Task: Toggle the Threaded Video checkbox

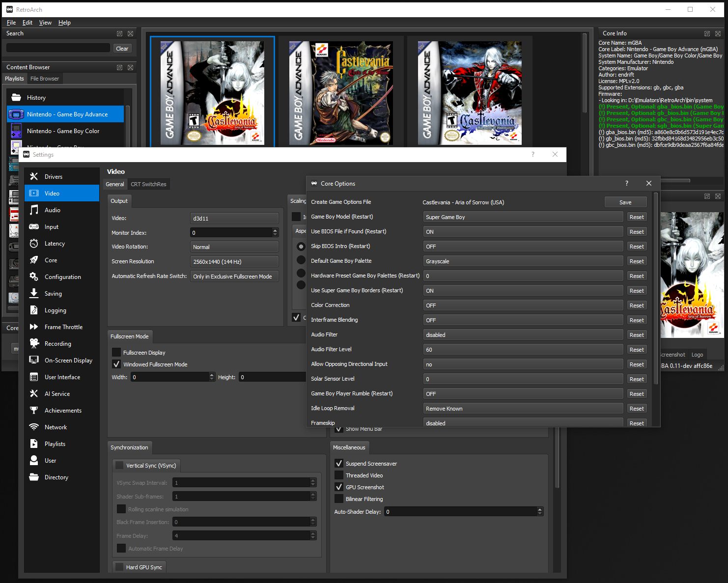Action: (x=339, y=475)
